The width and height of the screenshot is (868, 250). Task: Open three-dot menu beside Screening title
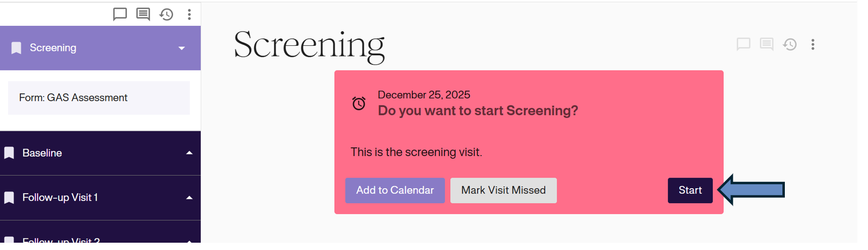pyautogui.click(x=813, y=44)
